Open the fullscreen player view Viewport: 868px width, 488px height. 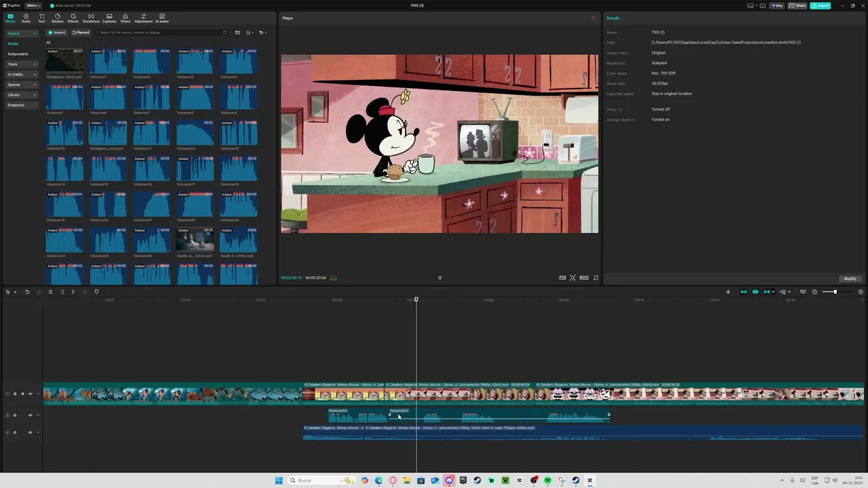(596, 277)
